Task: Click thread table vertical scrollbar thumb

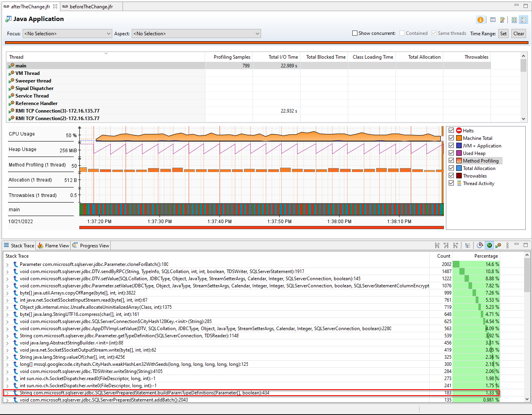Action: [x=524, y=65]
